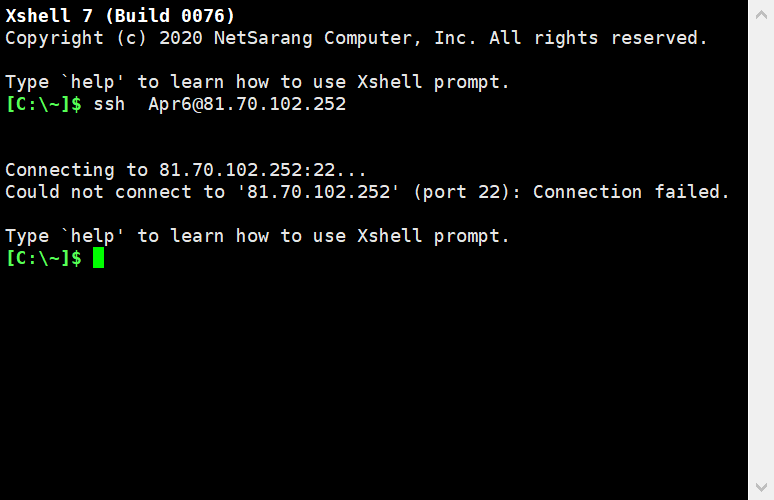Click the vertical scrollbar track
This screenshot has height=500, width=774.
(761, 250)
